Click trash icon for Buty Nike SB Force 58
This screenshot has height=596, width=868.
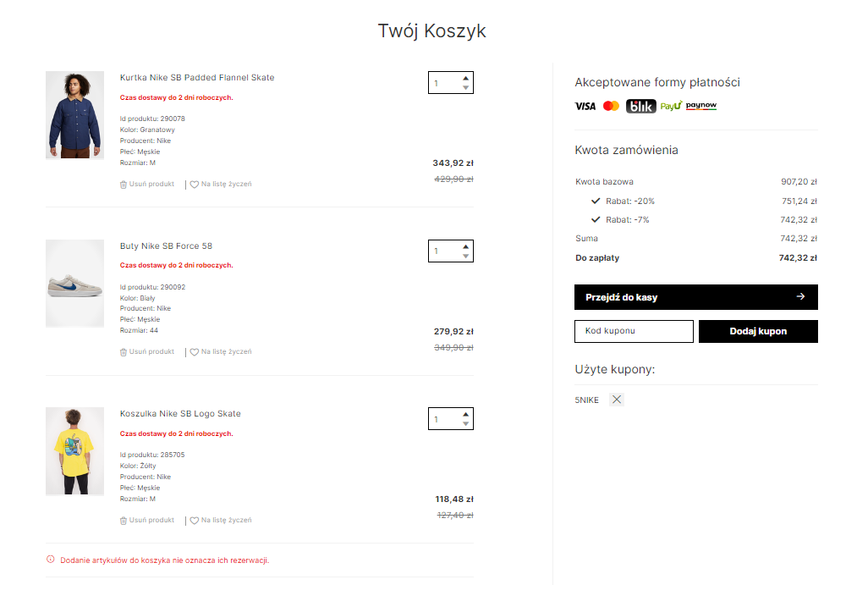(x=124, y=352)
